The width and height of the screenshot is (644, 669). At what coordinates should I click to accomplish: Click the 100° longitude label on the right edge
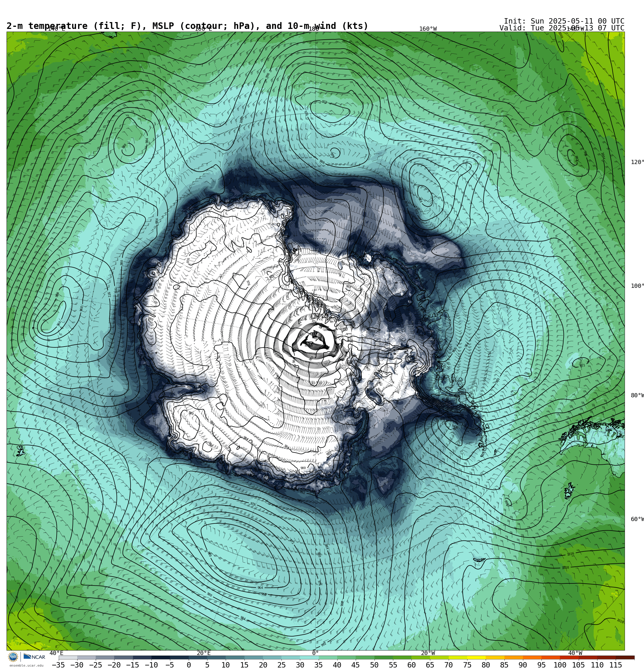click(x=637, y=286)
